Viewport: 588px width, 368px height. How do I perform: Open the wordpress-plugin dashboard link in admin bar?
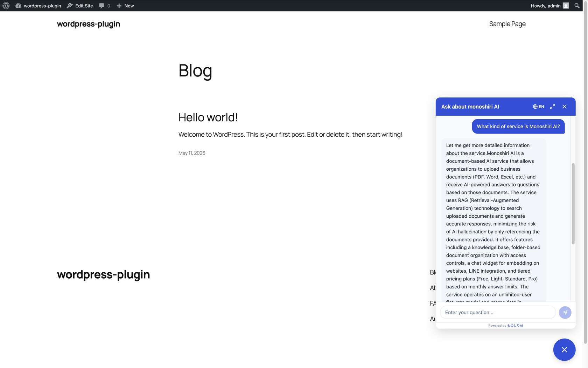point(38,6)
